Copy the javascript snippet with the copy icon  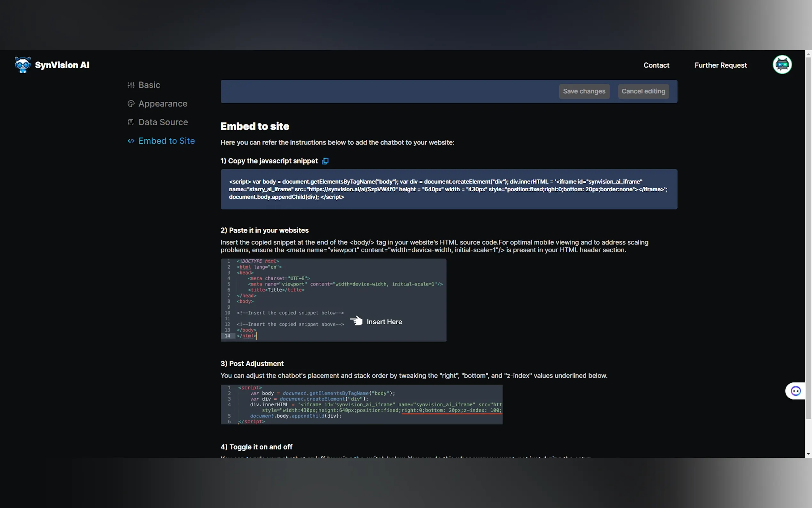pos(325,161)
